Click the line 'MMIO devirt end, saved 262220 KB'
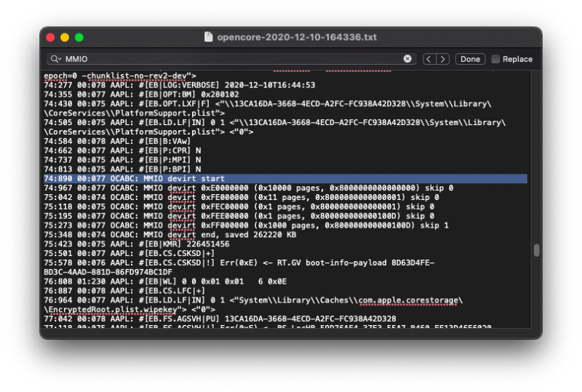Image resolution: width=582 pixels, height=392 pixels. (x=170, y=235)
